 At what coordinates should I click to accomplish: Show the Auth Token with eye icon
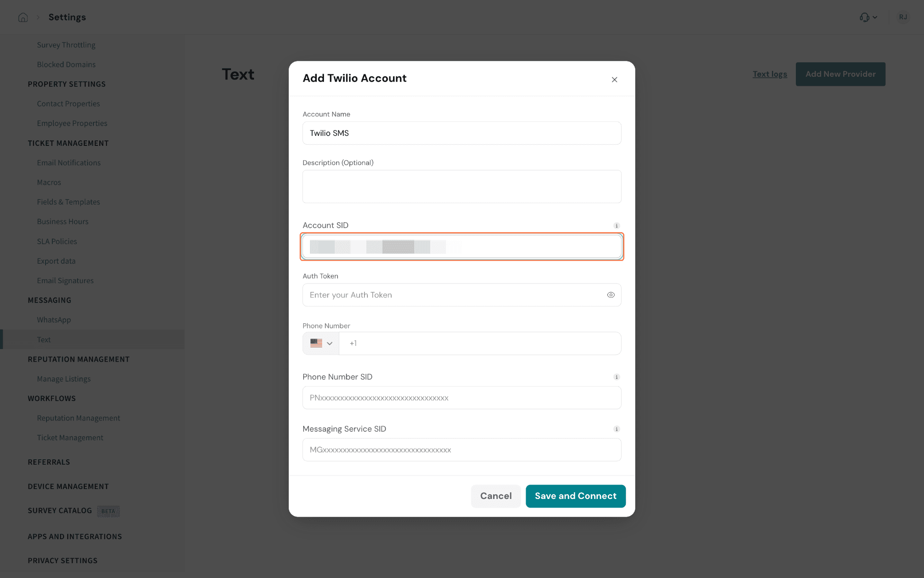610,295
